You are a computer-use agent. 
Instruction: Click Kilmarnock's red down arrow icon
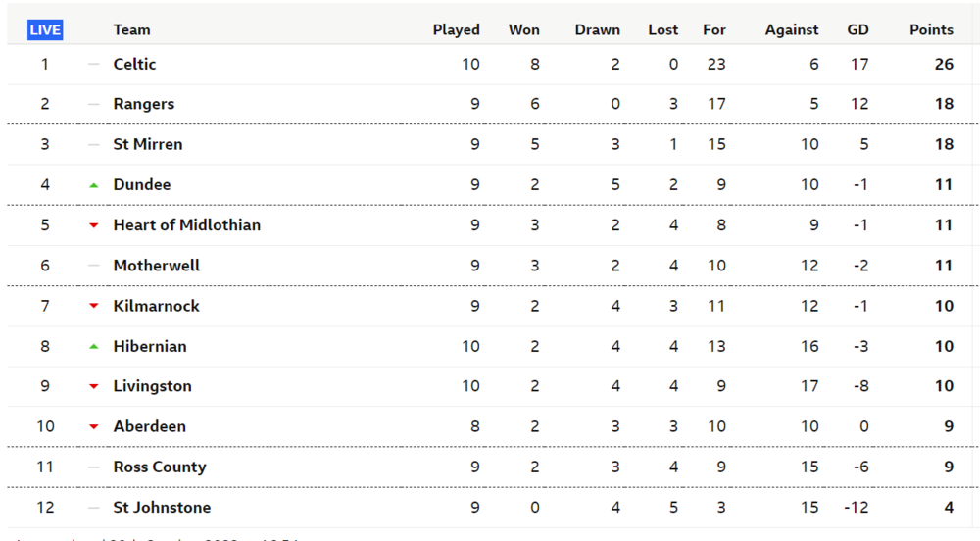point(94,306)
